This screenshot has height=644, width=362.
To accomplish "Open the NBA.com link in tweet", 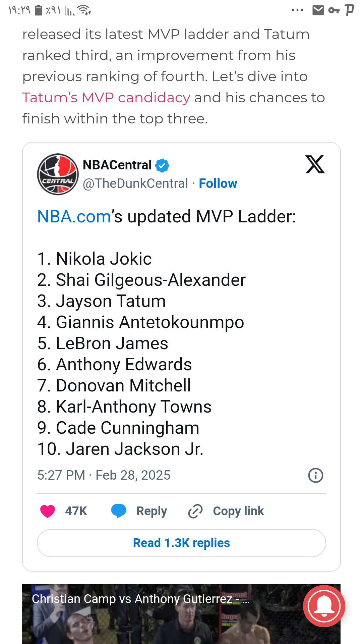I will pyautogui.click(x=74, y=216).
